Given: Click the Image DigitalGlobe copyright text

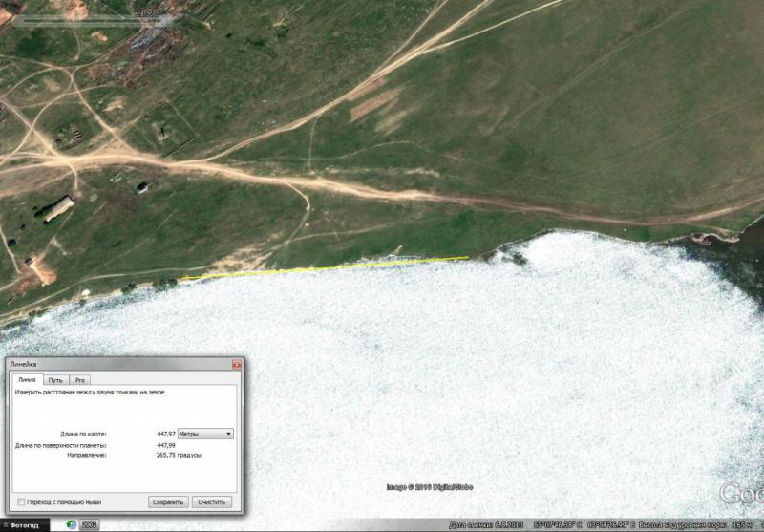Looking at the screenshot, I should (x=429, y=488).
